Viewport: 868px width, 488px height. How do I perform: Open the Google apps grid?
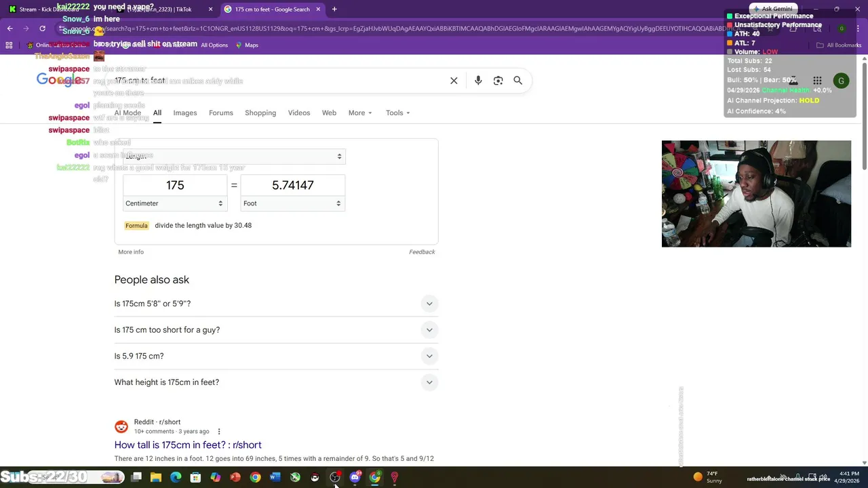[817, 81]
